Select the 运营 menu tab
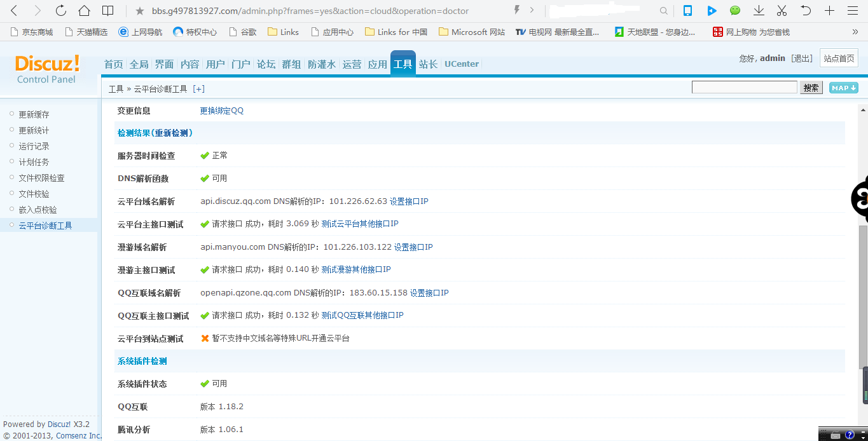868x441 pixels. (352, 64)
